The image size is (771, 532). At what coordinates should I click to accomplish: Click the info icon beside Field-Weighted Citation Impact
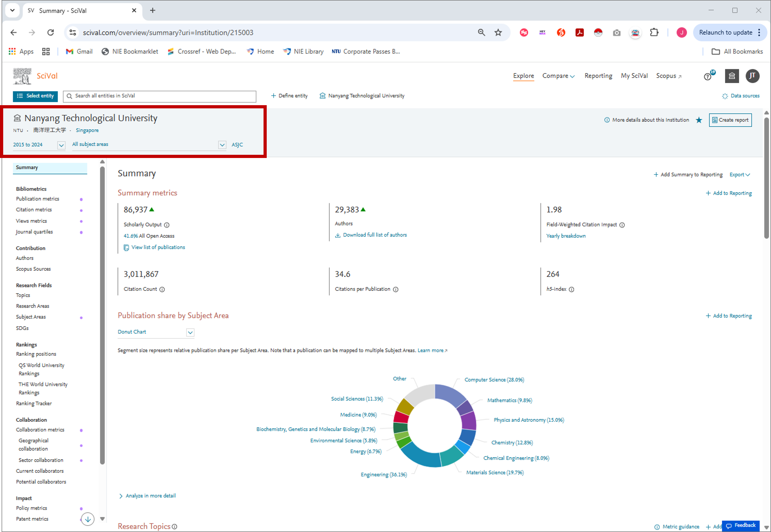click(x=622, y=225)
